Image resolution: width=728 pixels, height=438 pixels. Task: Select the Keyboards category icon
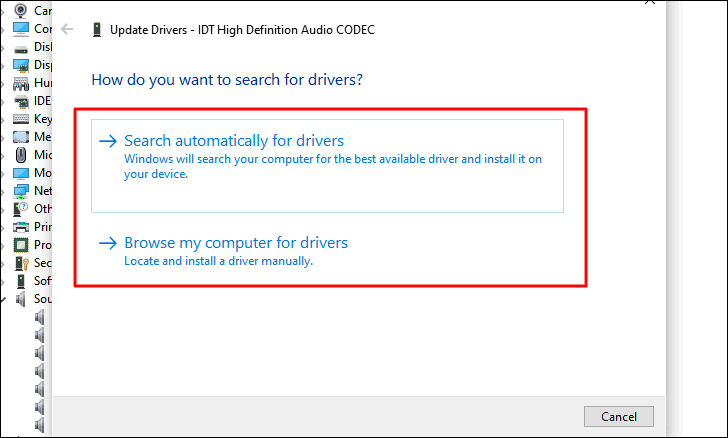[20, 119]
